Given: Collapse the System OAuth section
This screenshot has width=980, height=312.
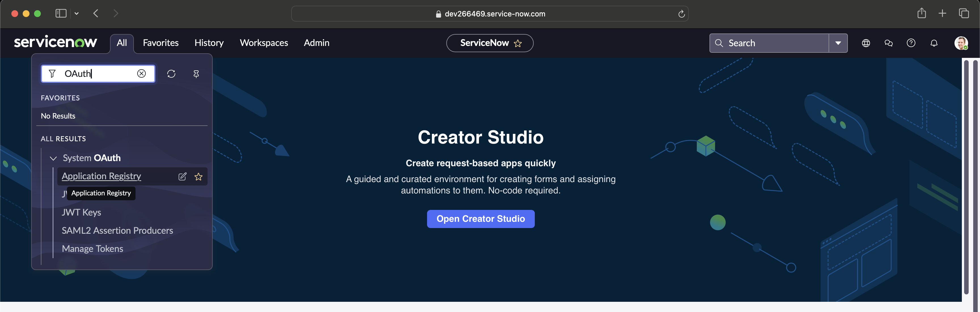Looking at the screenshot, I should [53, 158].
